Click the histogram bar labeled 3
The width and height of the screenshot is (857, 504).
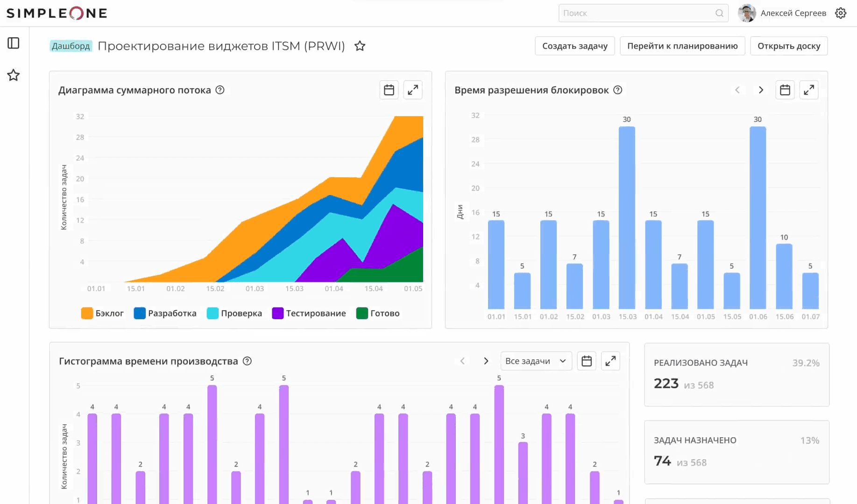pyautogui.click(x=523, y=473)
